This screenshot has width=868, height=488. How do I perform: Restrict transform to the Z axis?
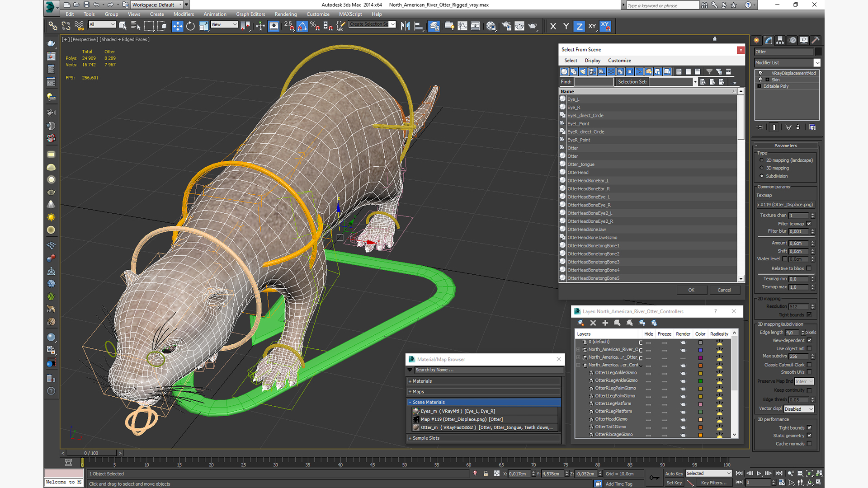point(579,26)
